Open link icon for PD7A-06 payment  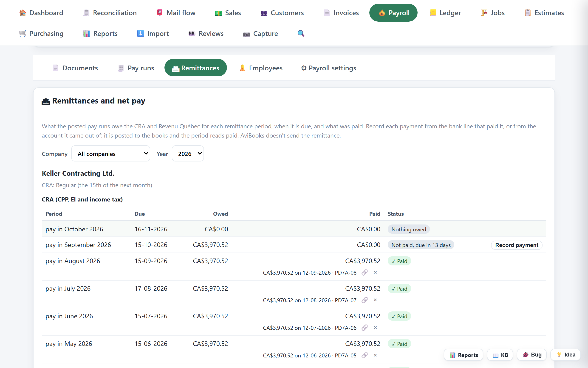pyautogui.click(x=365, y=328)
